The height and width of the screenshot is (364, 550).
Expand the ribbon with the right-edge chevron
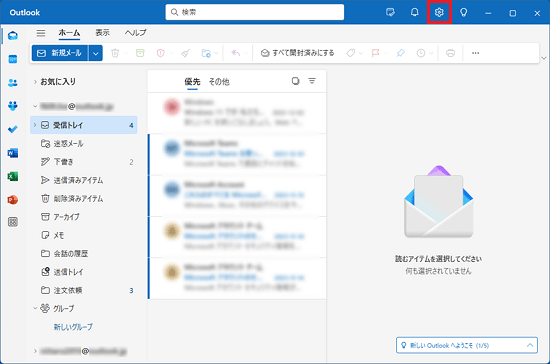(x=544, y=58)
